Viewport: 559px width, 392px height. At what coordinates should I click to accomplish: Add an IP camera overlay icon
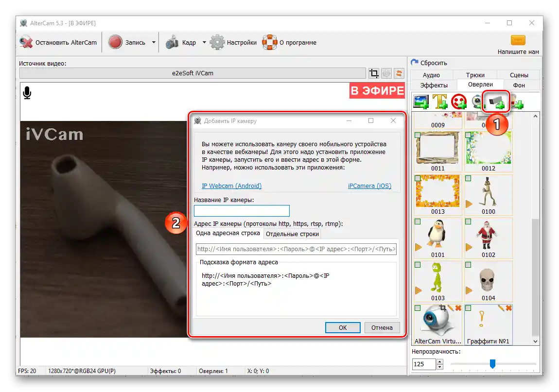[x=496, y=102]
